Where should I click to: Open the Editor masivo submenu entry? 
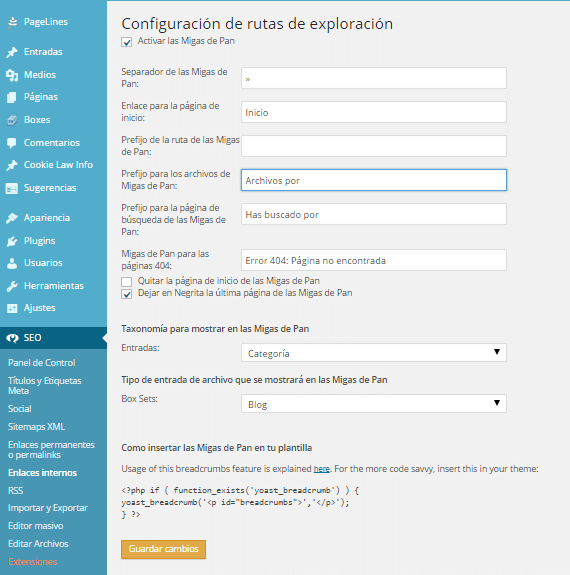36,526
